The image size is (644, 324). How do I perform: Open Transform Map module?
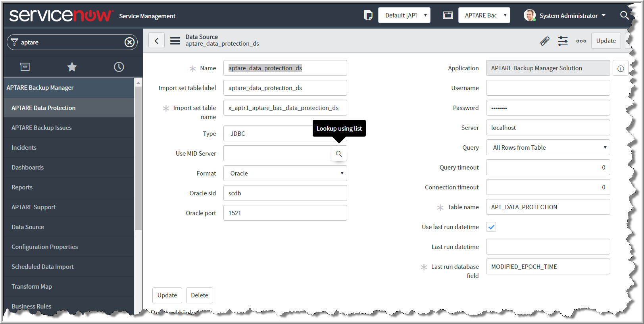click(x=69, y=286)
